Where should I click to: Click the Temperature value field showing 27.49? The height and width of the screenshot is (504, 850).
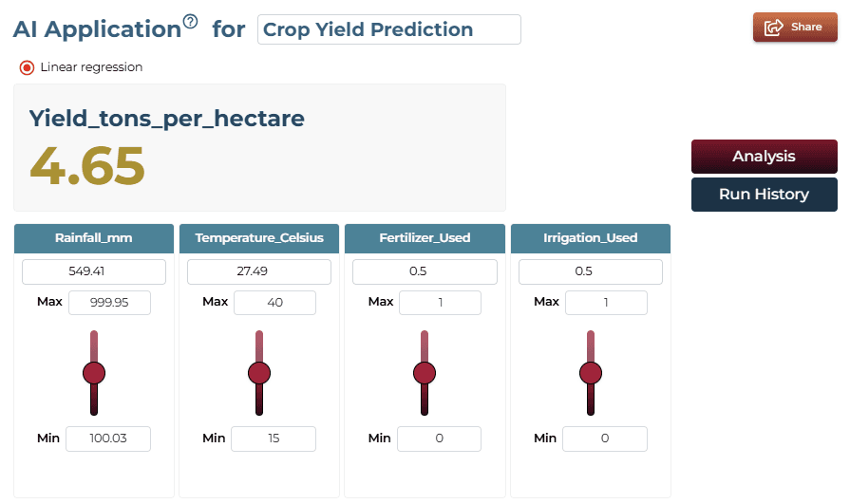[259, 271]
